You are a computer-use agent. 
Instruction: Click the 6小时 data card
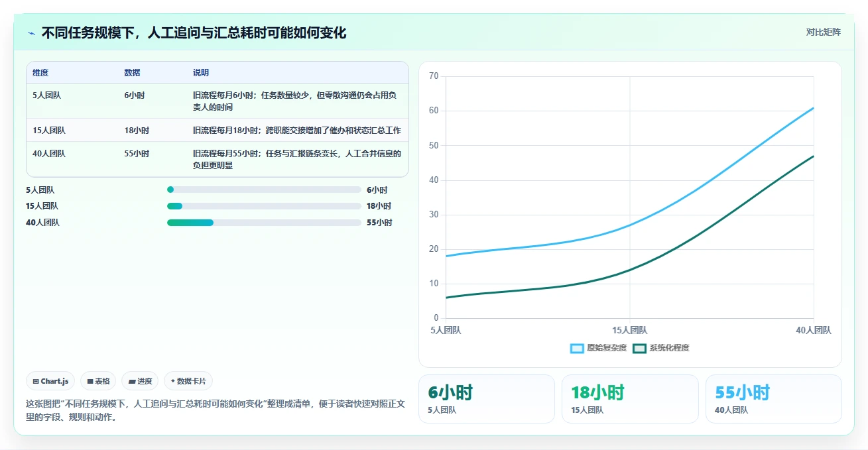point(487,399)
